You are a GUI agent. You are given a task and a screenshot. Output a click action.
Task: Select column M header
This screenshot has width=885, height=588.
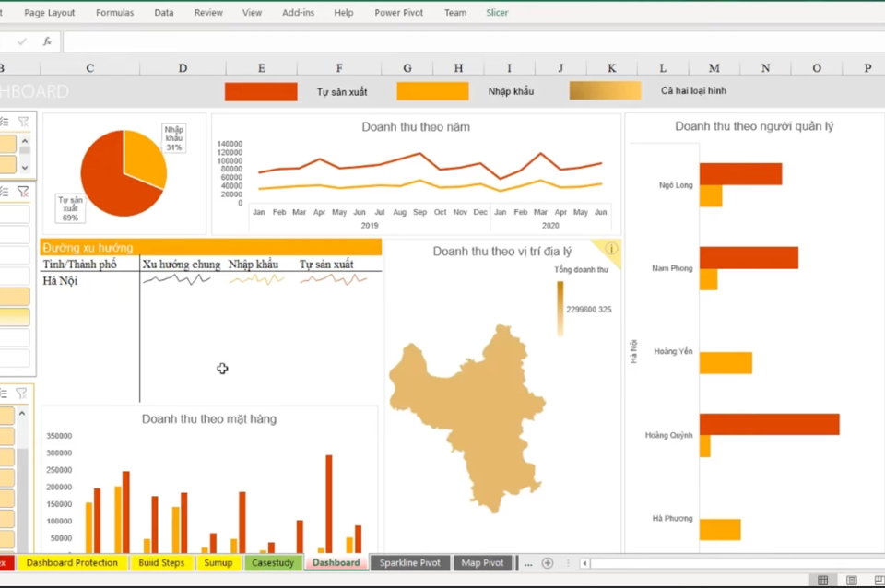pyautogui.click(x=714, y=68)
